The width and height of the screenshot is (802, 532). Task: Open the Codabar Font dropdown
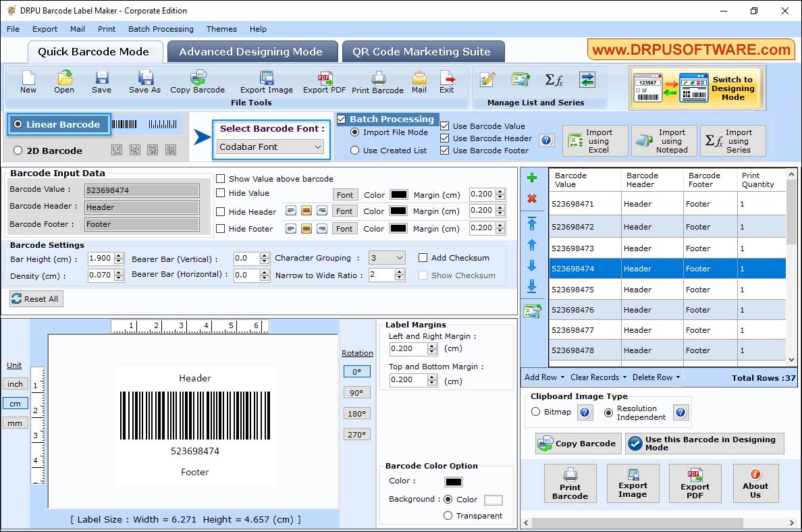click(270, 146)
